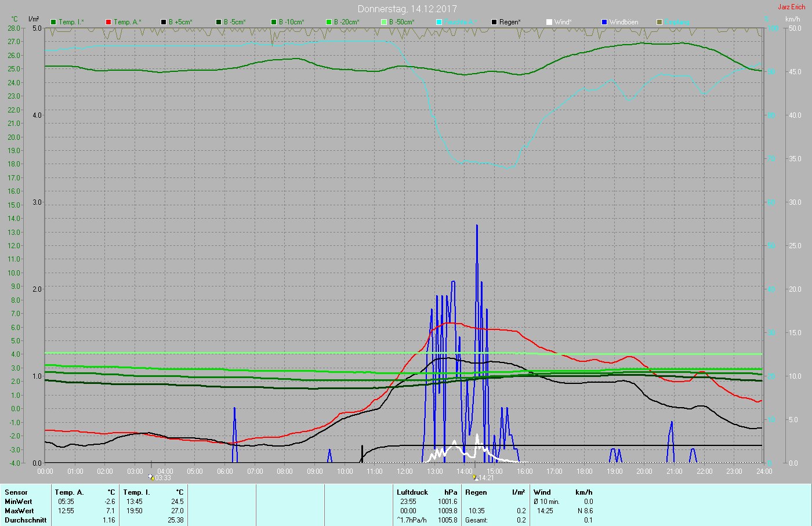Click the 14:21 time marker icon

476,477
